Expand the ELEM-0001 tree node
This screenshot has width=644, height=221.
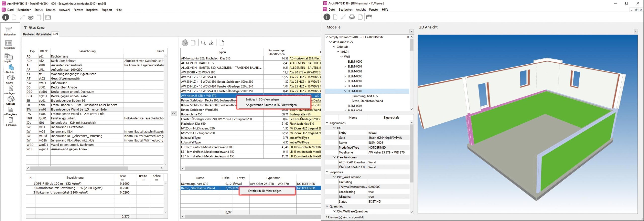[345, 67]
